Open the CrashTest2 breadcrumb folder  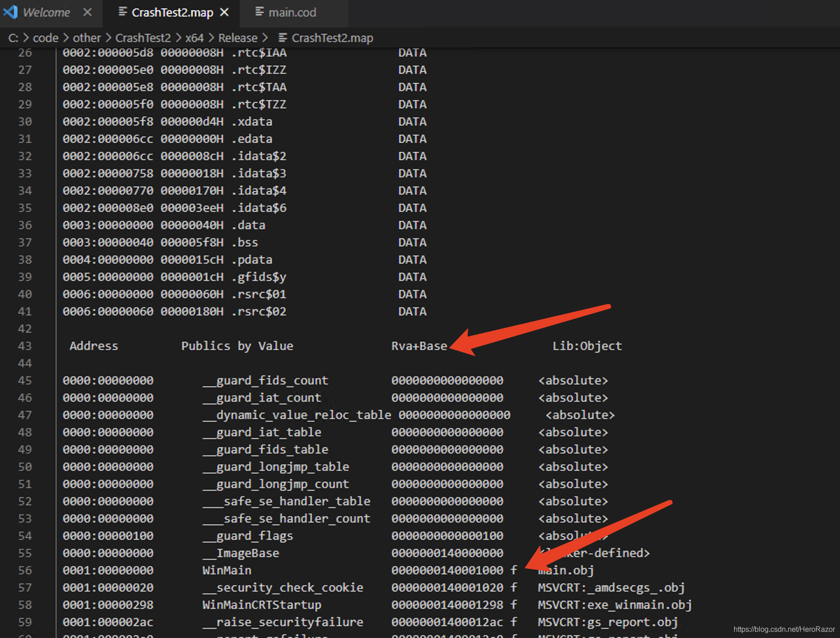[143, 38]
